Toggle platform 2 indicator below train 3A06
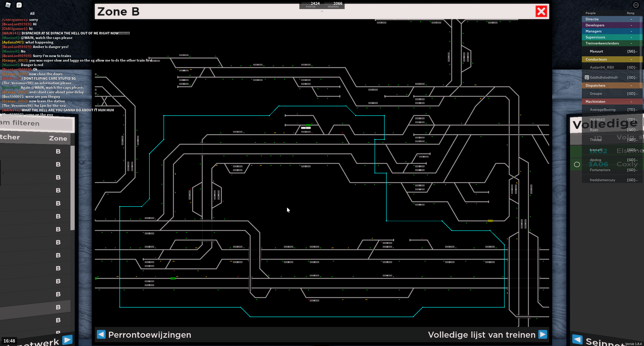This screenshot has width=644, height=346. point(306,132)
